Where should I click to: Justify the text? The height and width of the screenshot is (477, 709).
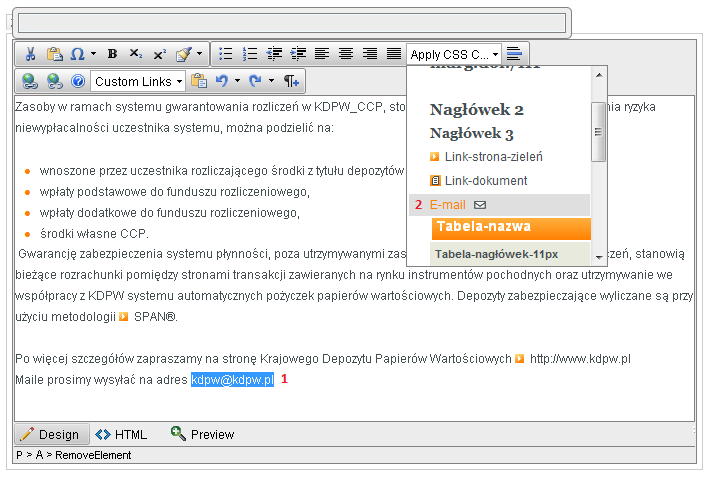[x=394, y=54]
